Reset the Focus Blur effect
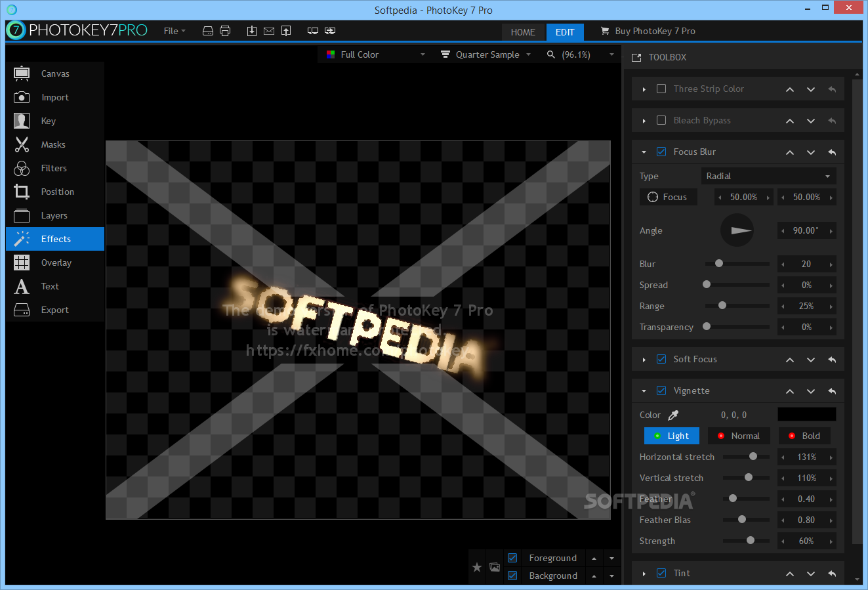The width and height of the screenshot is (868, 590). coord(832,152)
